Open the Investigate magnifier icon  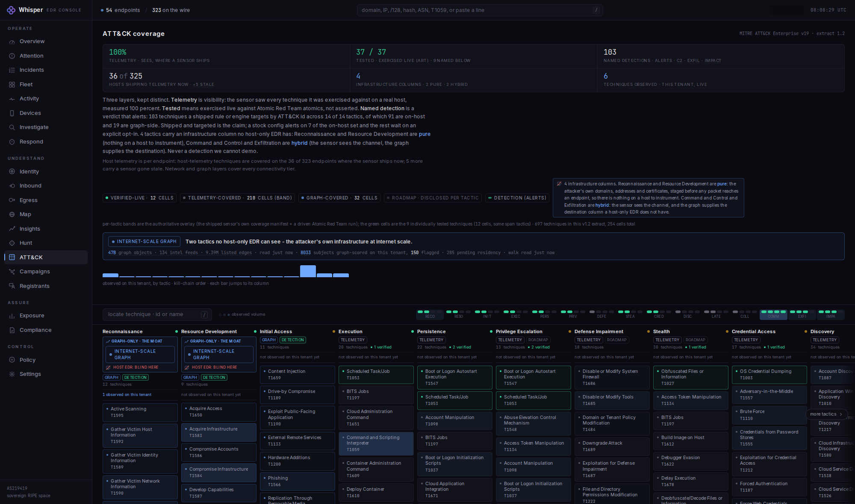[12, 127]
